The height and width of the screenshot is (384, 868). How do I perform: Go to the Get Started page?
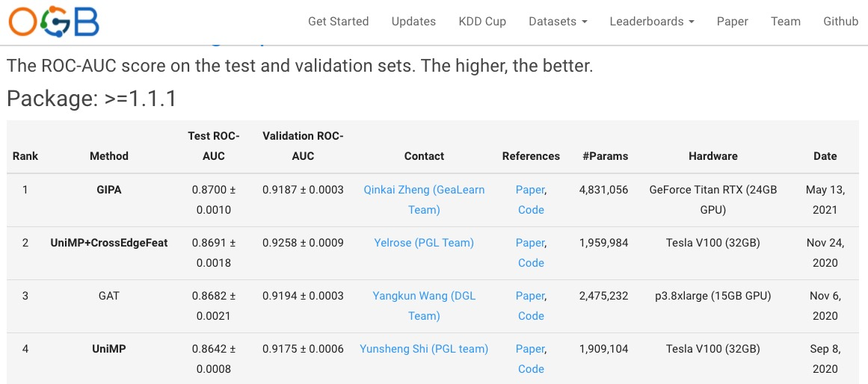(338, 22)
